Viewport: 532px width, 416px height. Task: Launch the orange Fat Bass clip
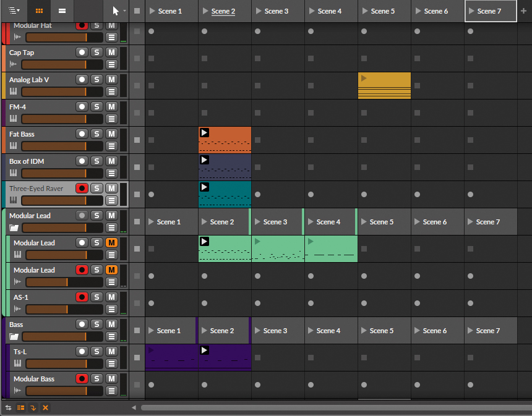[x=204, y=132]
